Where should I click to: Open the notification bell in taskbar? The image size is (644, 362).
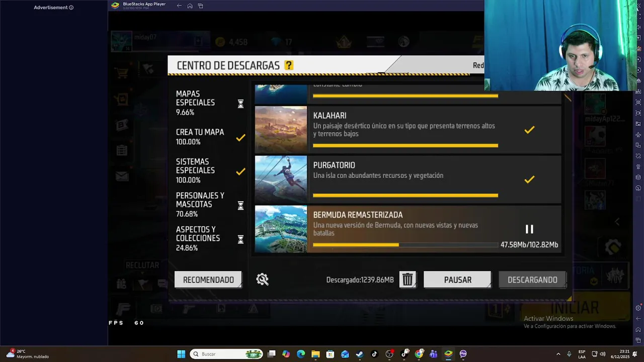[635, 354]
